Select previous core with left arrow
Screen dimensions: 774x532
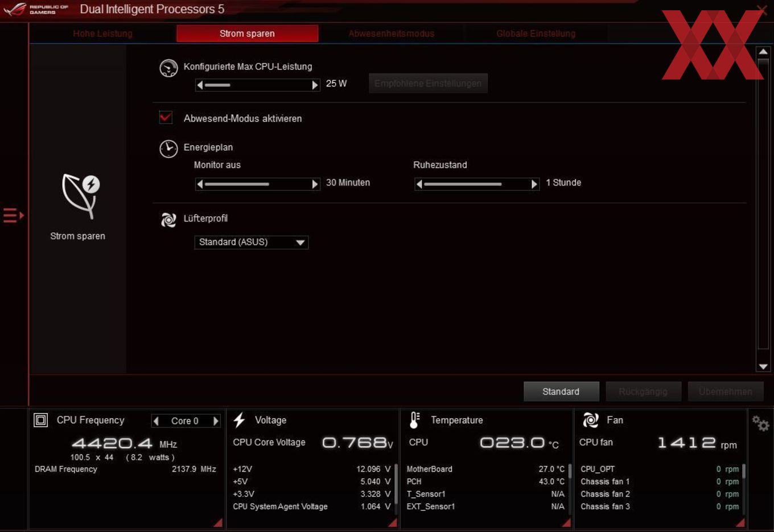tap(156, 421)
